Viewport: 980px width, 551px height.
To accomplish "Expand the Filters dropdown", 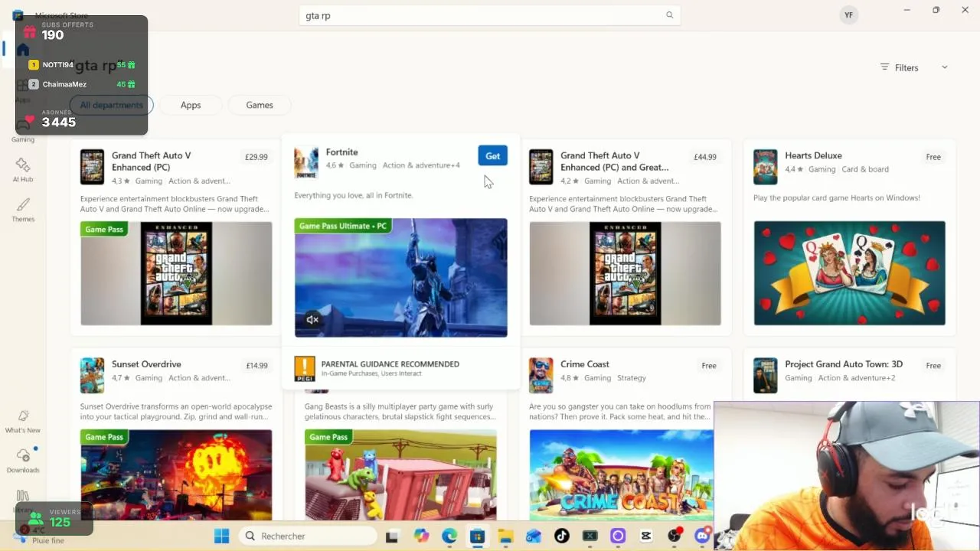I will tap(914, 67).
